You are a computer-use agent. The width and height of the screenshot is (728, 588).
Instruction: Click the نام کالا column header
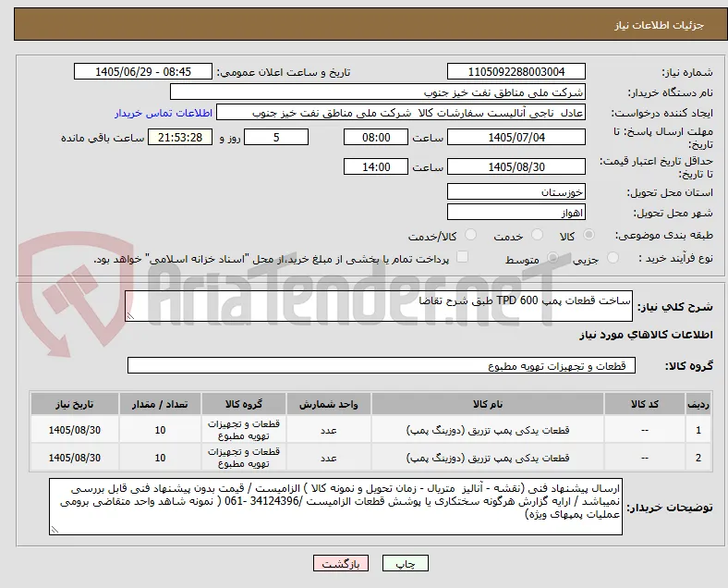click(488, 404)
